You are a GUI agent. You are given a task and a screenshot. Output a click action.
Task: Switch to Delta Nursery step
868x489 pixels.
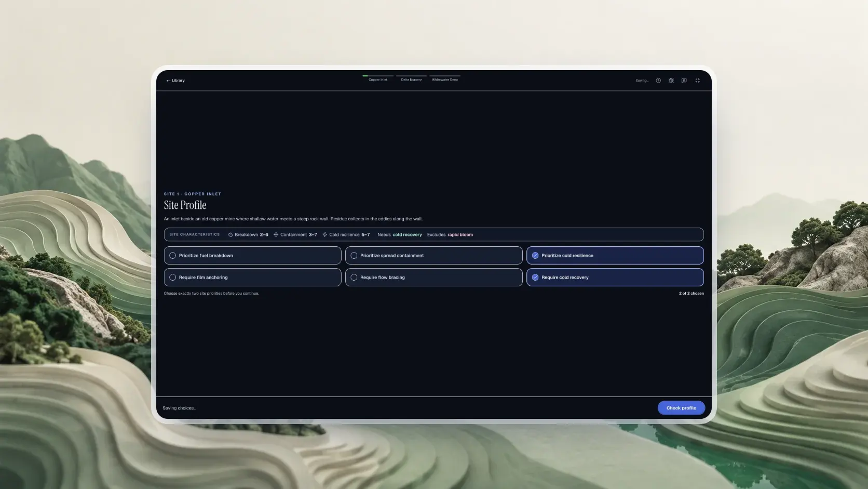(411, 80)
